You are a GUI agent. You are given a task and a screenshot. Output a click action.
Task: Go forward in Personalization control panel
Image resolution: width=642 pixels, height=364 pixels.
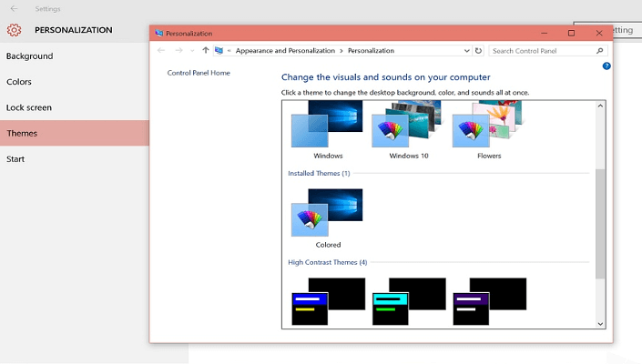pos(178,50)
